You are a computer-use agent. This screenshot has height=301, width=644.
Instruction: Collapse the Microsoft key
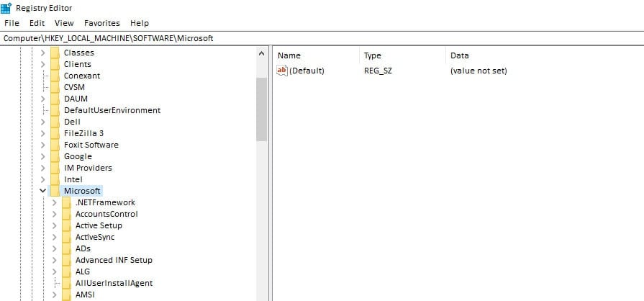[42, 191]
